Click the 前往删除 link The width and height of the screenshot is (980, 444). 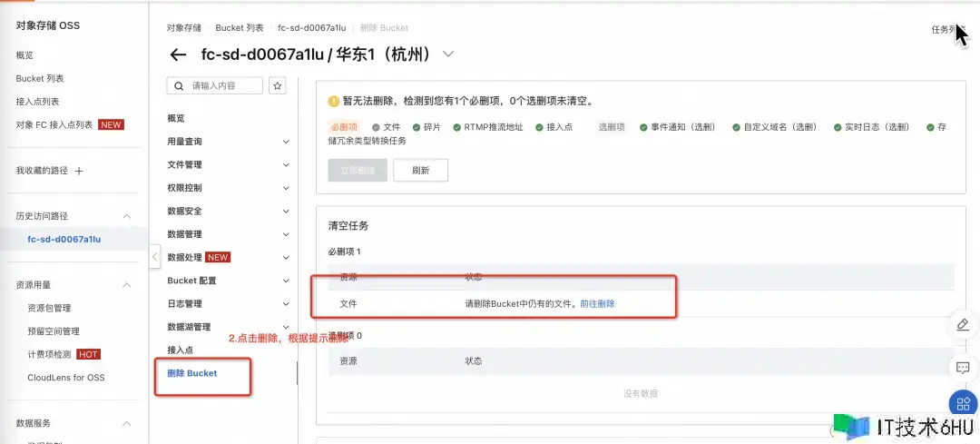pyautogui.click(x=597, y=303)
